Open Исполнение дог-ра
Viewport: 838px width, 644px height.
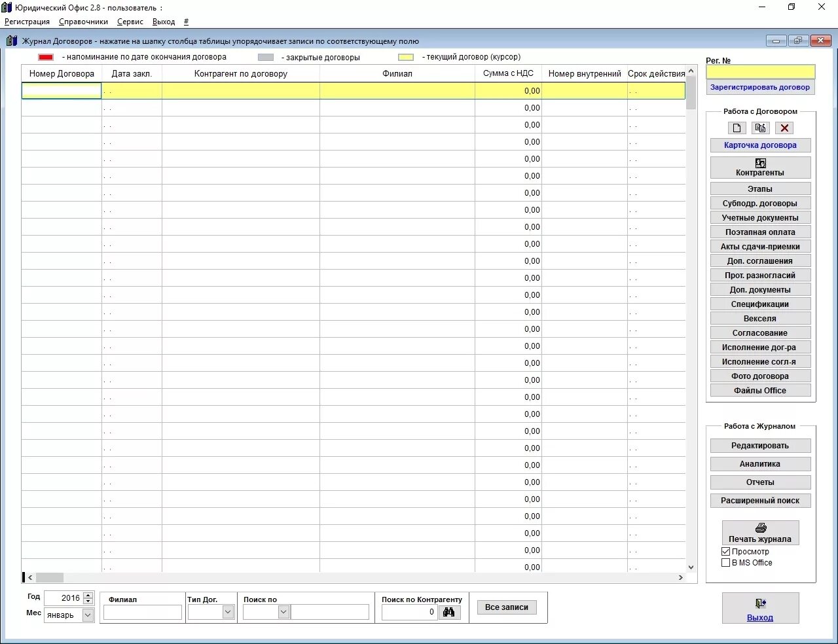[x=760, y=347]
